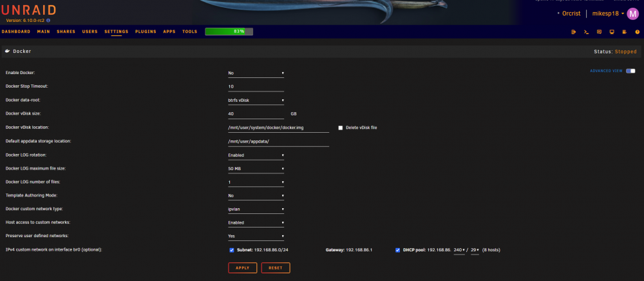644x281 pixels.
Task: Click the Status: Stopped text
Action: pos(615,52)
